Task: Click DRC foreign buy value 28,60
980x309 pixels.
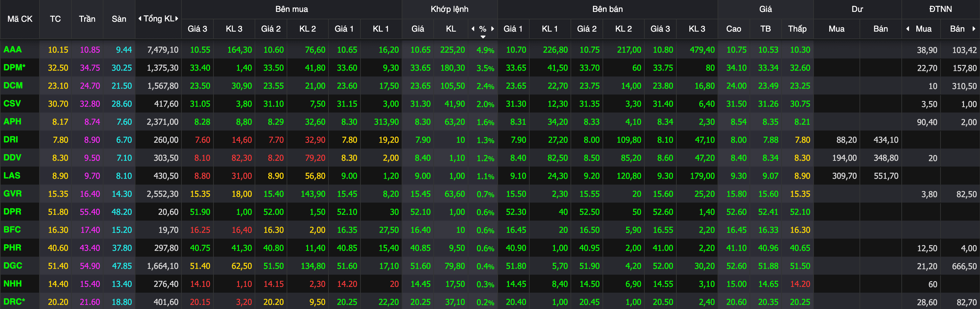Action: coord(927,303)
